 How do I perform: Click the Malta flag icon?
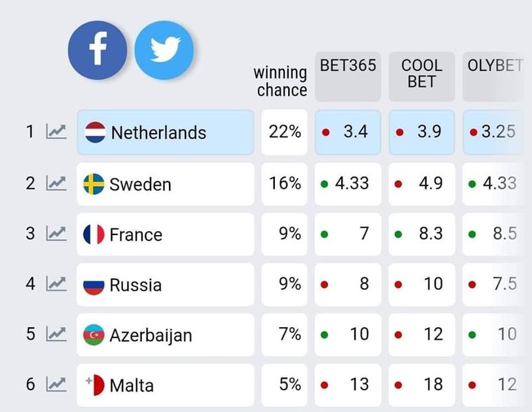click(93, 384)
